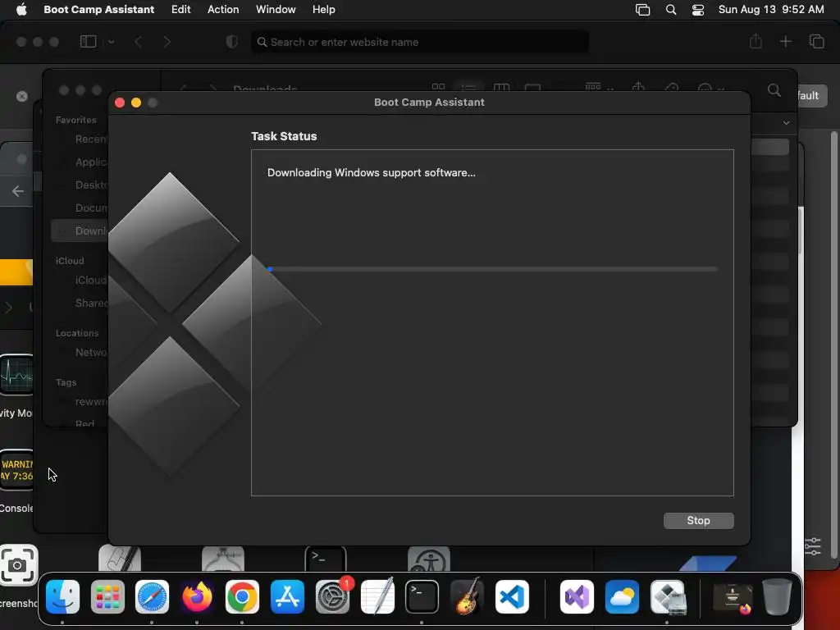The width and height of the screenshot is (840, 630).
Task: Click the Safari privacy shield icon
Action: [x=231, y=42]
